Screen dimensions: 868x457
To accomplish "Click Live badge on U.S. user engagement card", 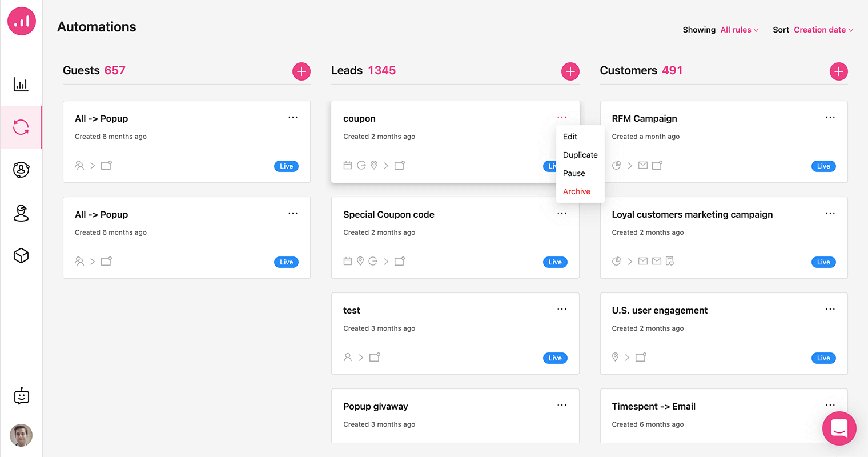I will (x=823, y=358).
